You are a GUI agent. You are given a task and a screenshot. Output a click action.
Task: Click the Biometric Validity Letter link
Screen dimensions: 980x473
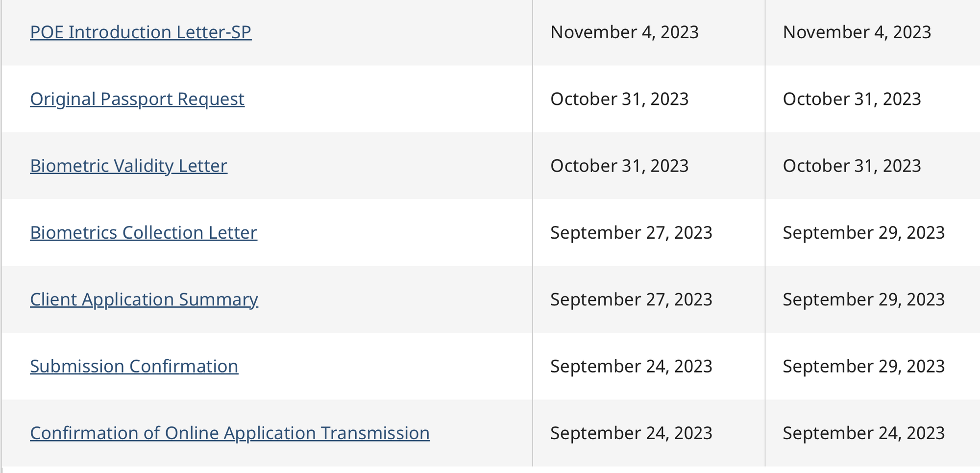point(128,166)
